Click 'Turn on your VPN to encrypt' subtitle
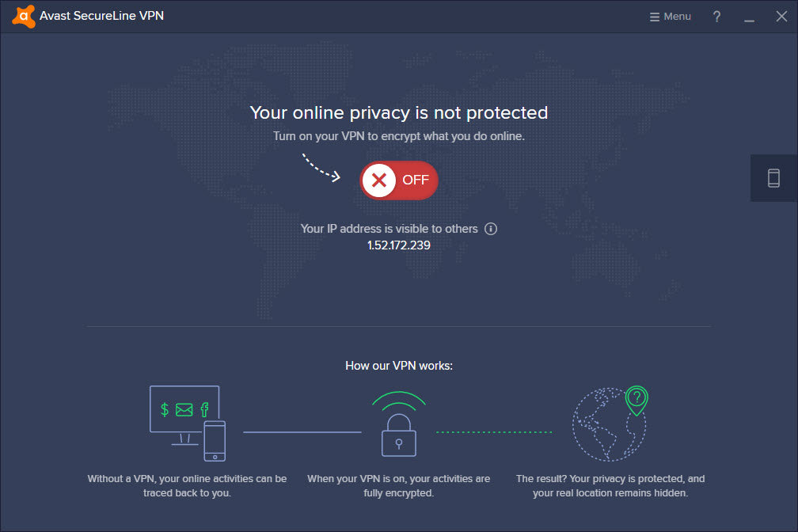 click(399, 136)
